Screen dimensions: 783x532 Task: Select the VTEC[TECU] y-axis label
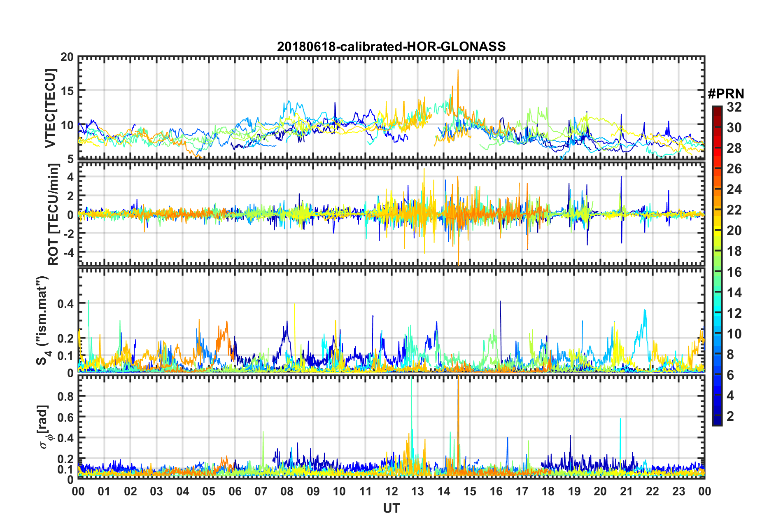point(51,108)
